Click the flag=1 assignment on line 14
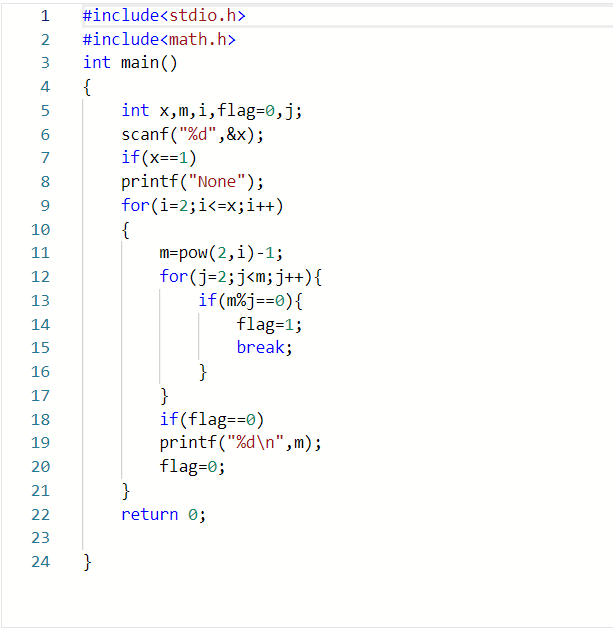This screenshot has width=613, height=634. (x=269, y=325)
